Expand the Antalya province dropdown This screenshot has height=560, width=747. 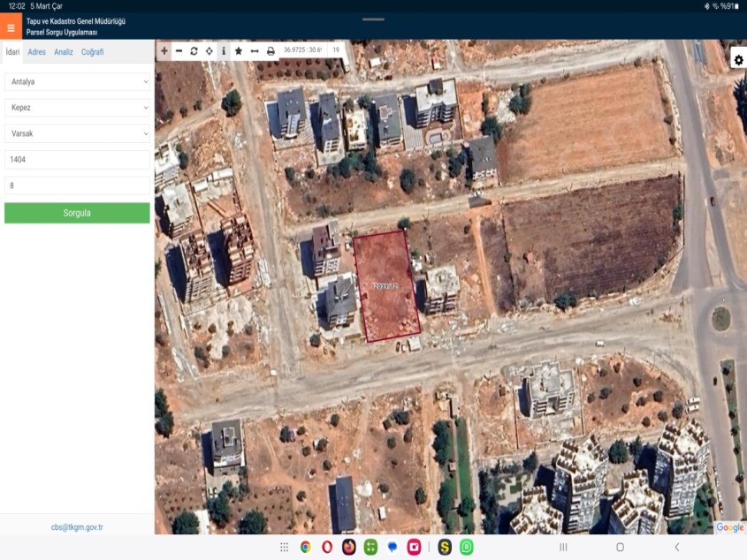pos(77,81)
